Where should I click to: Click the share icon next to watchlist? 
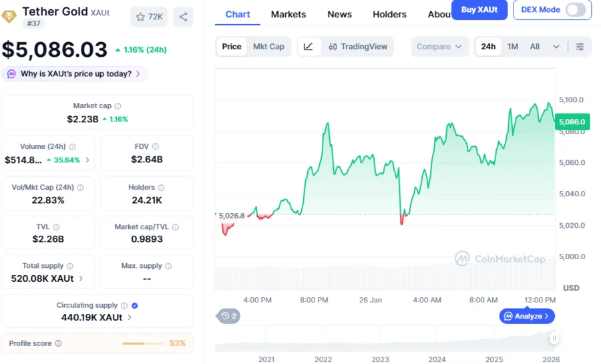(x=183, y=17)
